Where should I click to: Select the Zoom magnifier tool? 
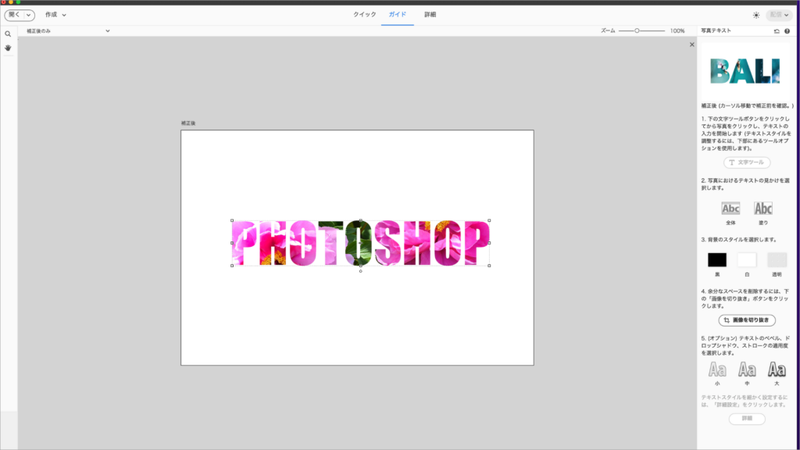coord(8,34)
